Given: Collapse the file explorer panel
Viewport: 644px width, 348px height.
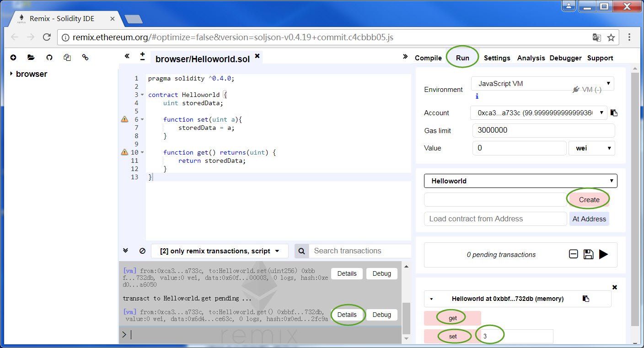Looking at the screenshot, I should [x=127, y=56].
